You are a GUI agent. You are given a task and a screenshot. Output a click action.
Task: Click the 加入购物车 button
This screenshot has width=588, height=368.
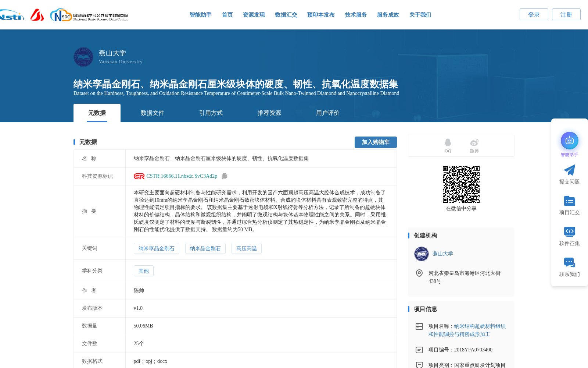click(x=376, y=142)
